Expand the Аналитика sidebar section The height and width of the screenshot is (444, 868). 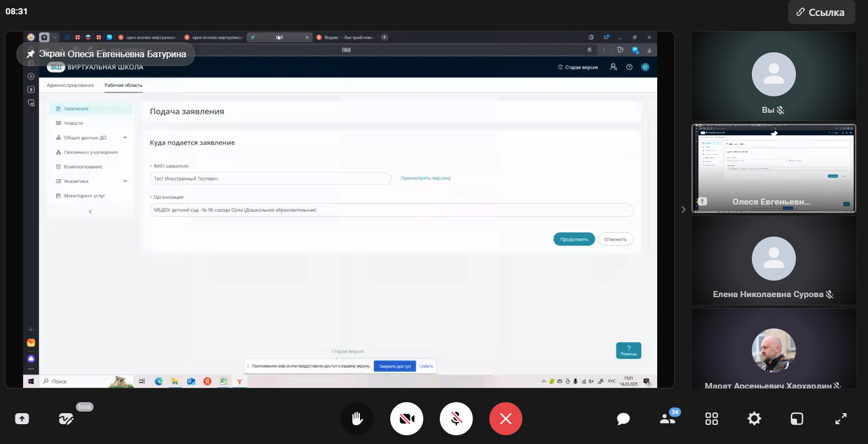124,181
